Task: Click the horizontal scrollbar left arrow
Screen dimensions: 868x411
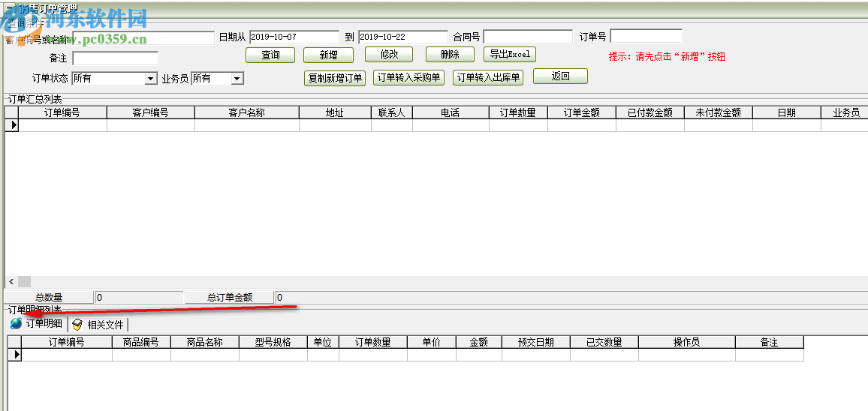Action: tap(11, 281)
